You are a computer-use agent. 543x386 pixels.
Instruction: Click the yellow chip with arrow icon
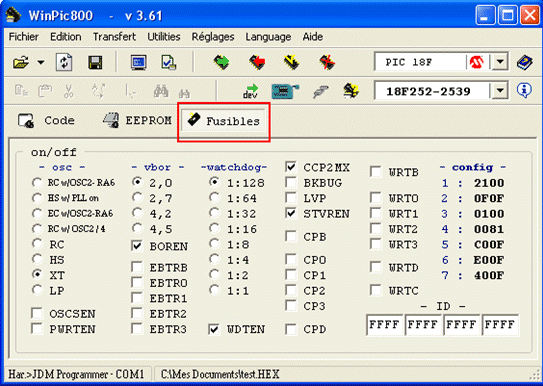coord(351,91)
